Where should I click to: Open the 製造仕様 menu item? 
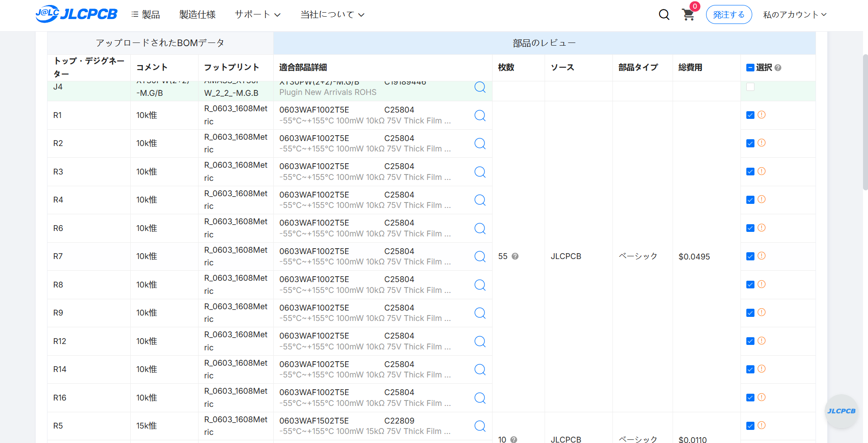[197, 15]
